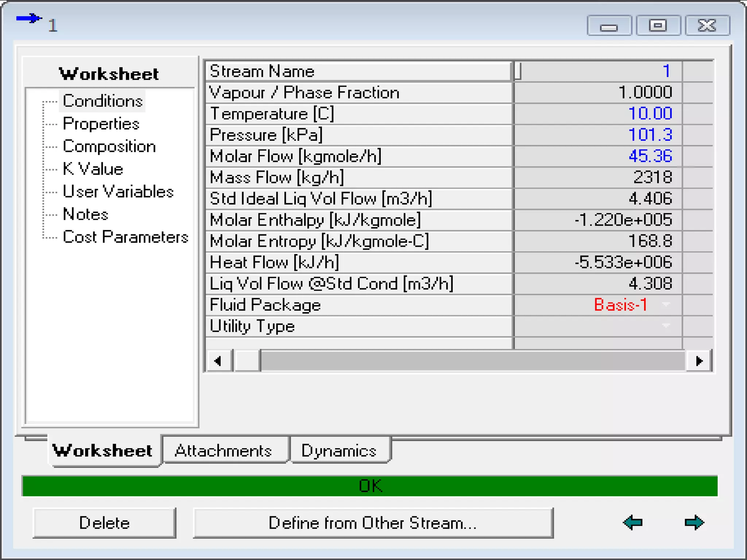
Task: Close the stream 1 property window
Action: 707,26
